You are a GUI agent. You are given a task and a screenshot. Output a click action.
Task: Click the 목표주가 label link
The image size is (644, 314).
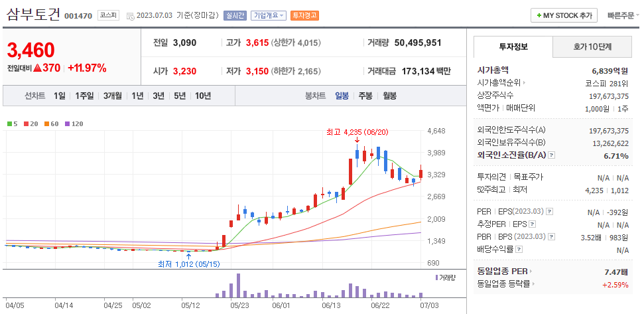(529, 177)
